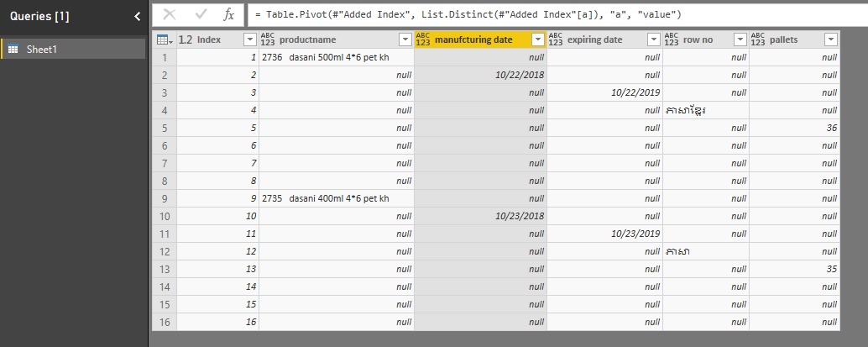Select the productname column header

pos(337,40)
